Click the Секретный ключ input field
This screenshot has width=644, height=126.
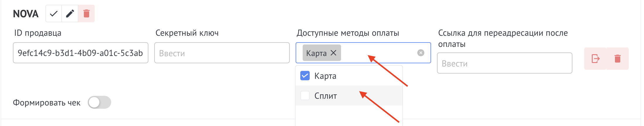coord(222,53)
